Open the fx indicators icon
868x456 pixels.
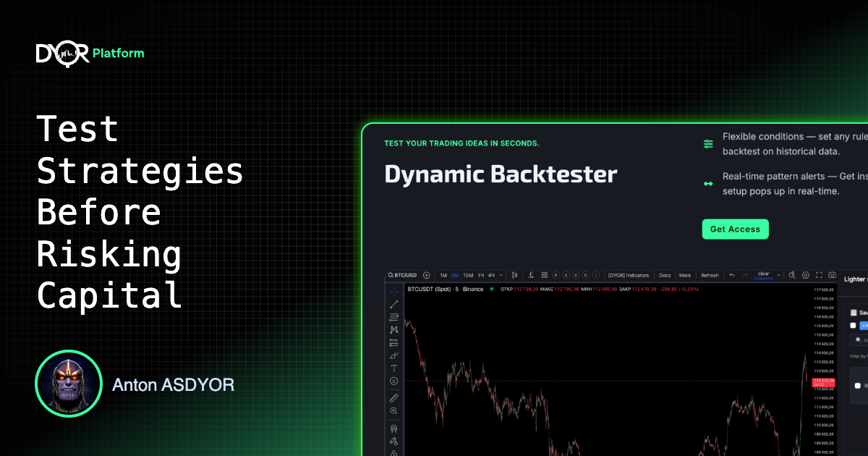coord(531,275)
